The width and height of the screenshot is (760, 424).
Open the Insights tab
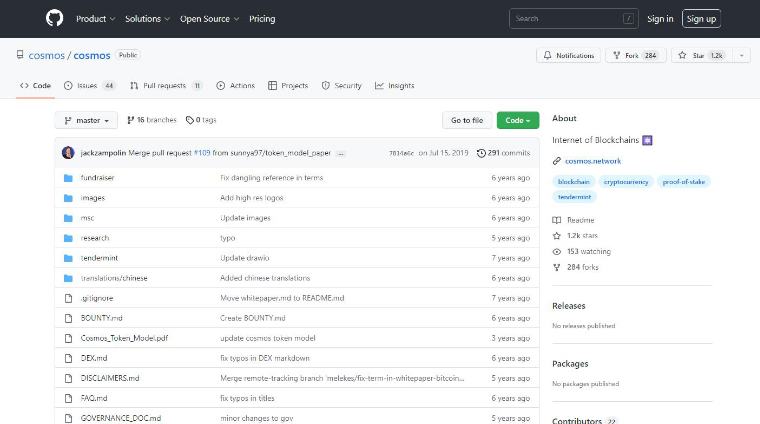[395, 85]
